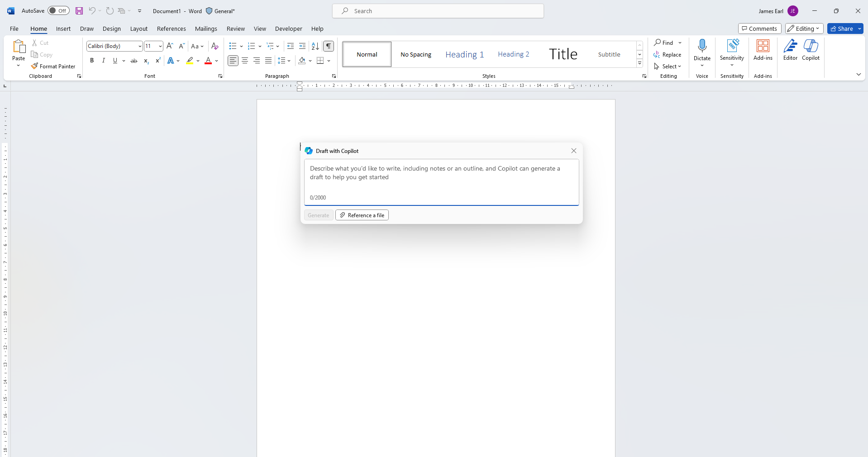This screenshot has height=457, width=868.
Task: Switch to the Developer tab
Action: 289,29
